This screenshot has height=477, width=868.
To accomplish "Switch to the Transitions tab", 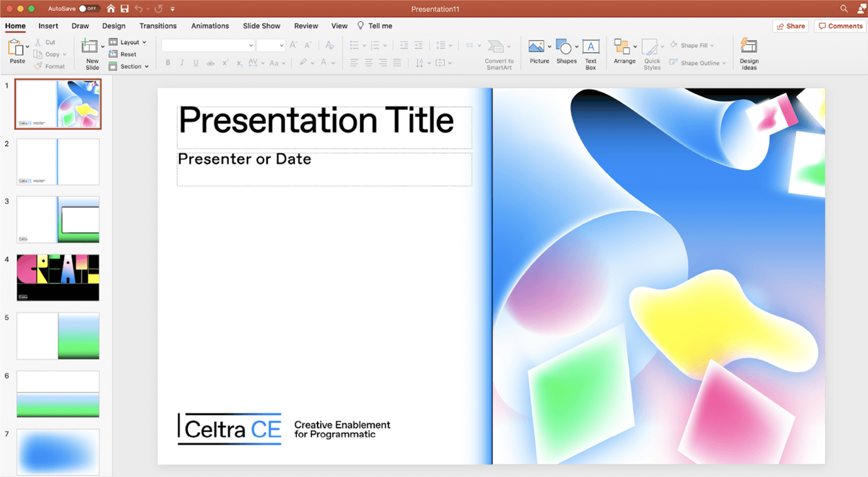I will tap(157, 26).
